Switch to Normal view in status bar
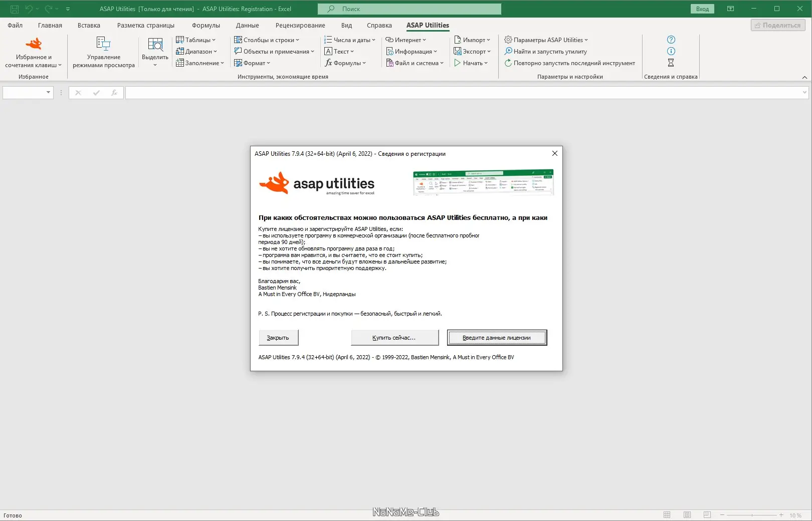Image resolution: width=812 pixels, height=521 pixels. pos(667,515)
